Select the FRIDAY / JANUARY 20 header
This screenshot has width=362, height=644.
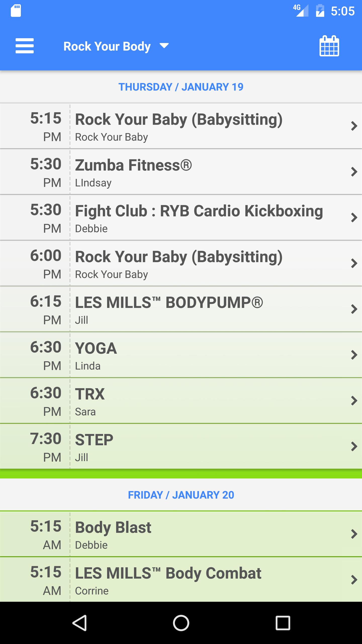click(181, 495)
